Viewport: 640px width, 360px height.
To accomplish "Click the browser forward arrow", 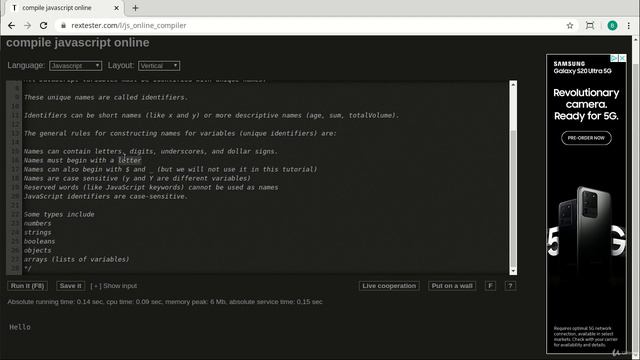I will coord(27,25).
